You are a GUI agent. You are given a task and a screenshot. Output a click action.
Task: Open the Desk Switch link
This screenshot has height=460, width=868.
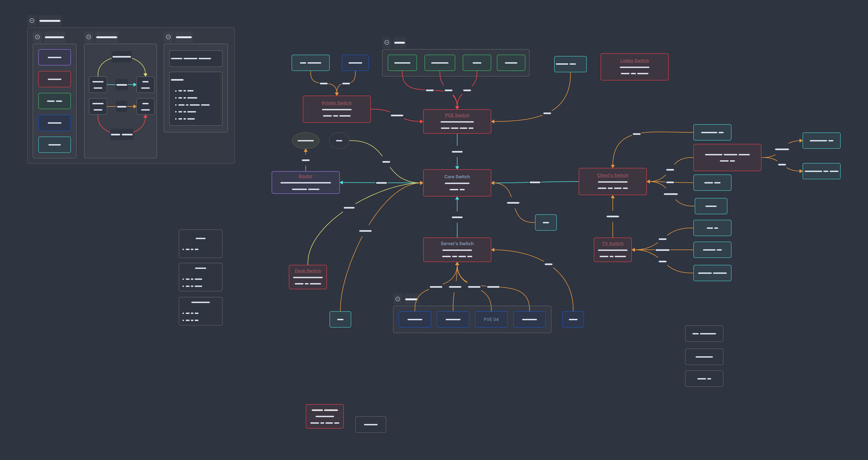click(308, 271)
